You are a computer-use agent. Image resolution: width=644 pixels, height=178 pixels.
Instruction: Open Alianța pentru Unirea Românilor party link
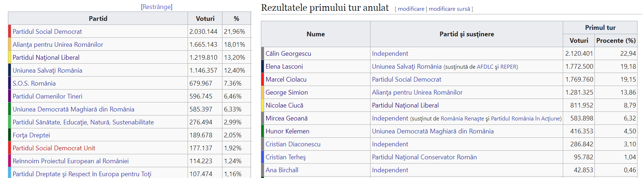click(57, 45)
